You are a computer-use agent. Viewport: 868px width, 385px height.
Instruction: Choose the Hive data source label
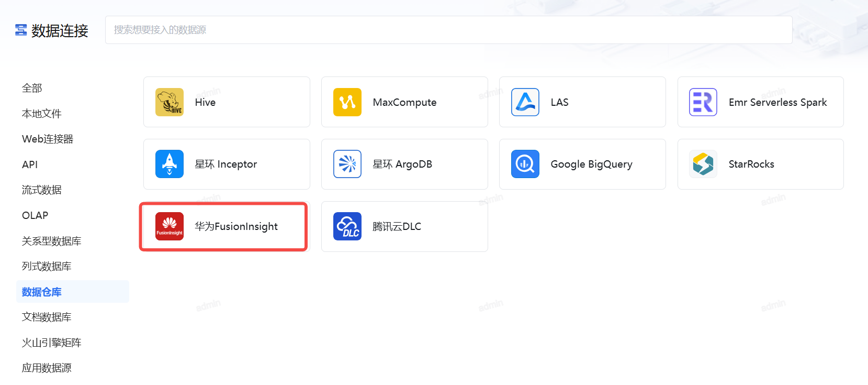205,102
